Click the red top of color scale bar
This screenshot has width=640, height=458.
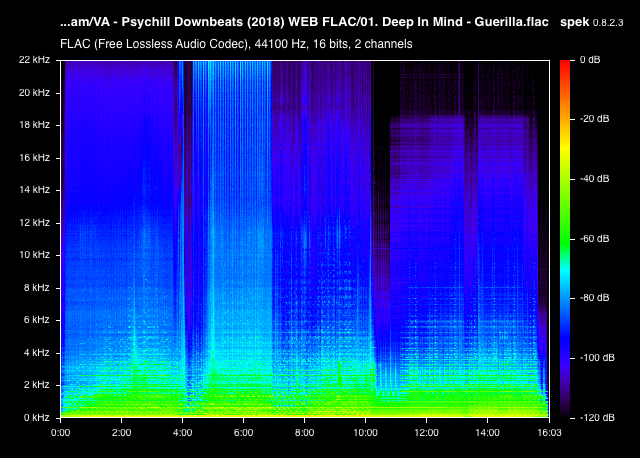click(565, 65)
